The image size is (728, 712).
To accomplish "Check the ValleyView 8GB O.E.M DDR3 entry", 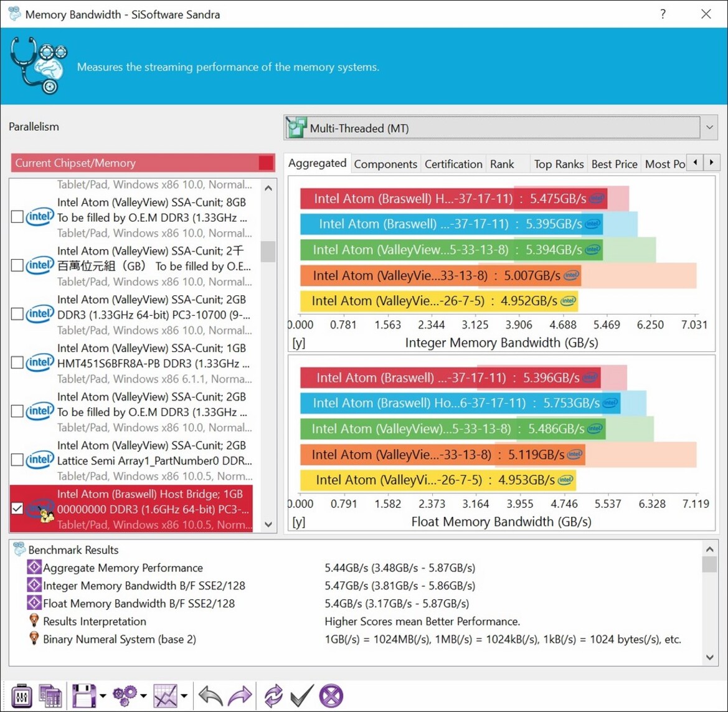I will [x=17, y=217].
